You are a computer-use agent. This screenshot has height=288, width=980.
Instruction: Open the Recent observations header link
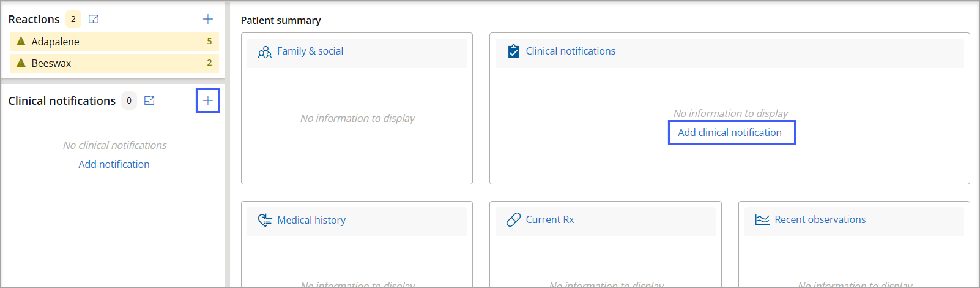820,219
